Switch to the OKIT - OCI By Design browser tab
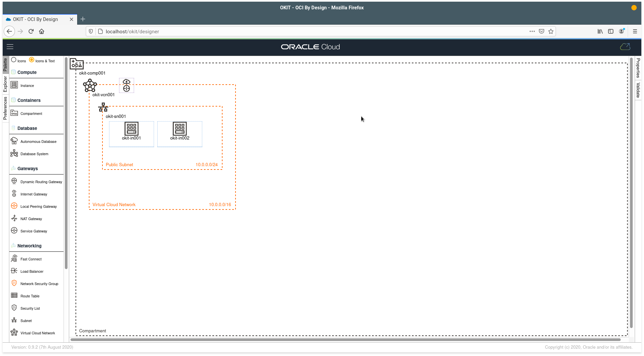Viewport: 644px width, 356px height. pyautogui.click(x=40, y=19)
